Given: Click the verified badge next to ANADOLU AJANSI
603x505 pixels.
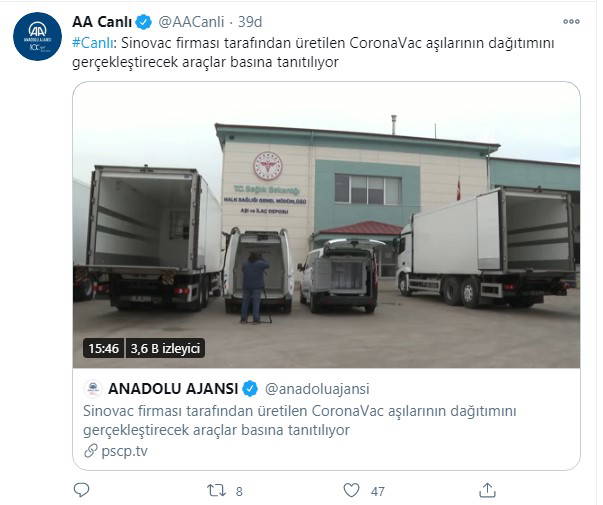Looking at the screenshot, I should tap(250, 388).
